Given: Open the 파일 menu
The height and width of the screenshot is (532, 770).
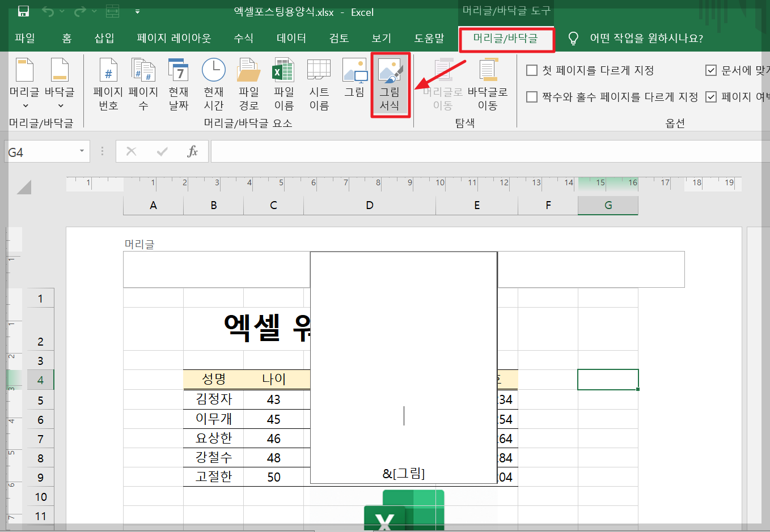Looking at the screenshot, I should (24, 38).
